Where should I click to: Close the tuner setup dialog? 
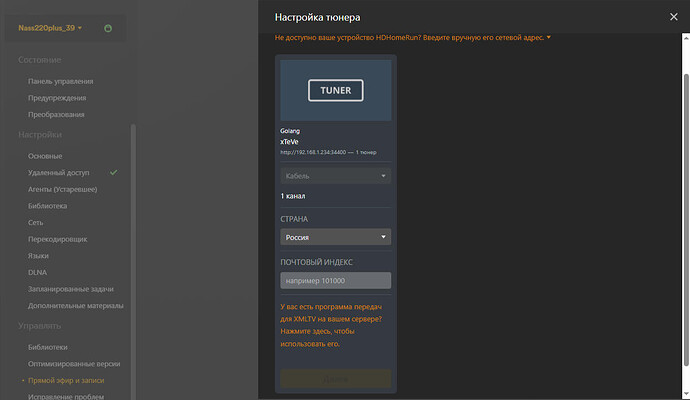[x=672, y=16]
